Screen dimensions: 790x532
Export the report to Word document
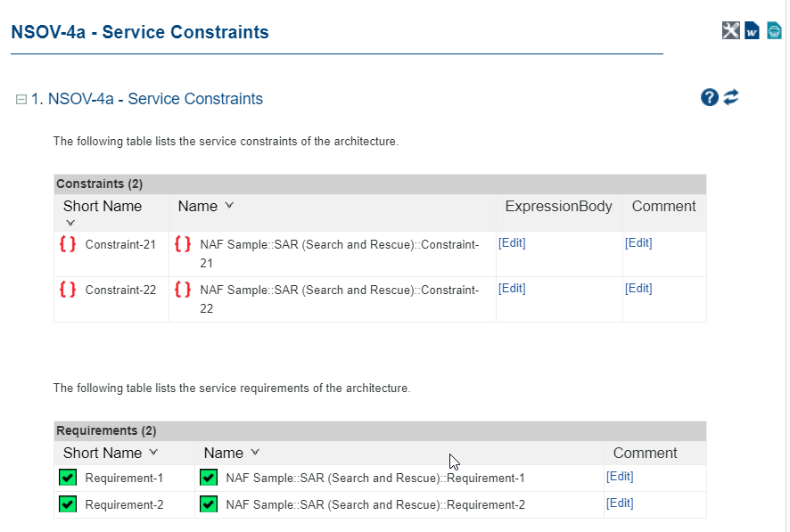[753, 31]
